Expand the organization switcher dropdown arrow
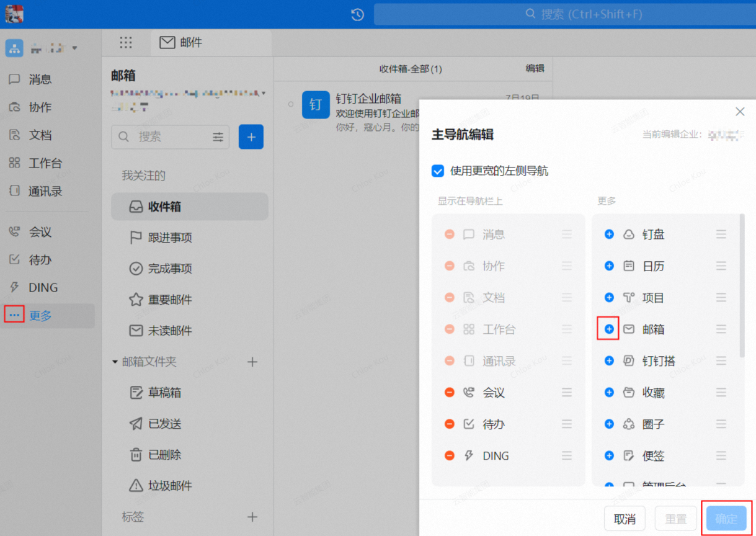This screenshot has width=756, height=536. [x=75, y=48]
